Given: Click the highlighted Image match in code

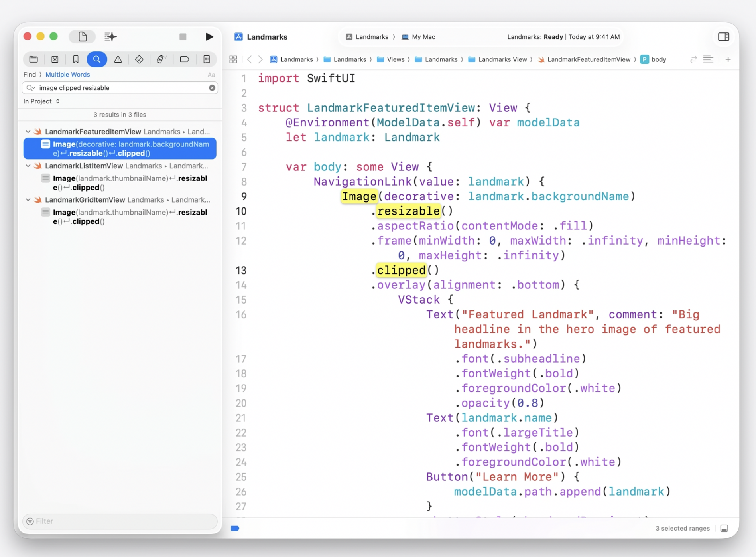Looking at the screenshot, I should pyautogui.click(x=359, y=196).
